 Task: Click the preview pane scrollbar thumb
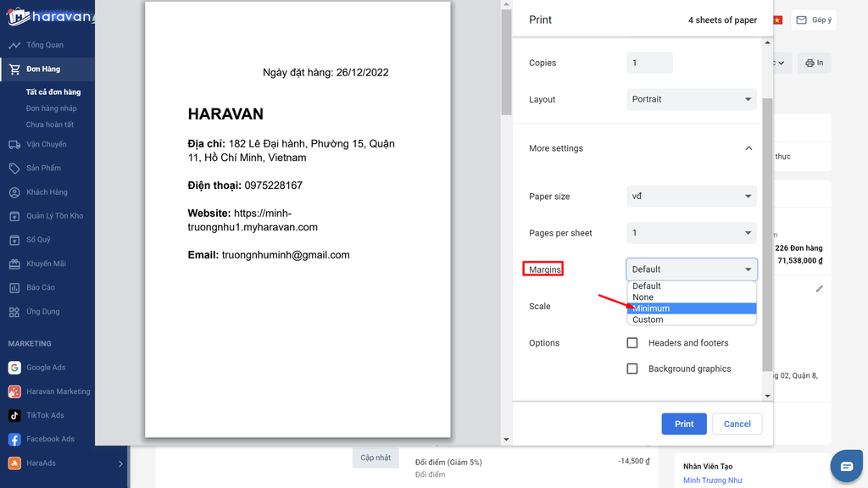pos(506,62)
